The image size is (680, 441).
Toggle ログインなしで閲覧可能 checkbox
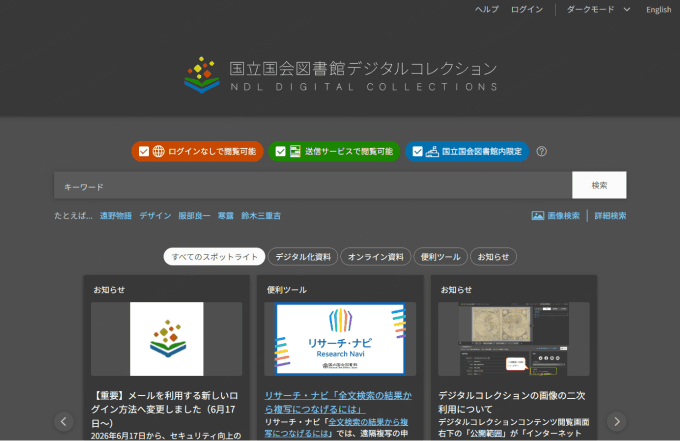click(x=144, y=151)
